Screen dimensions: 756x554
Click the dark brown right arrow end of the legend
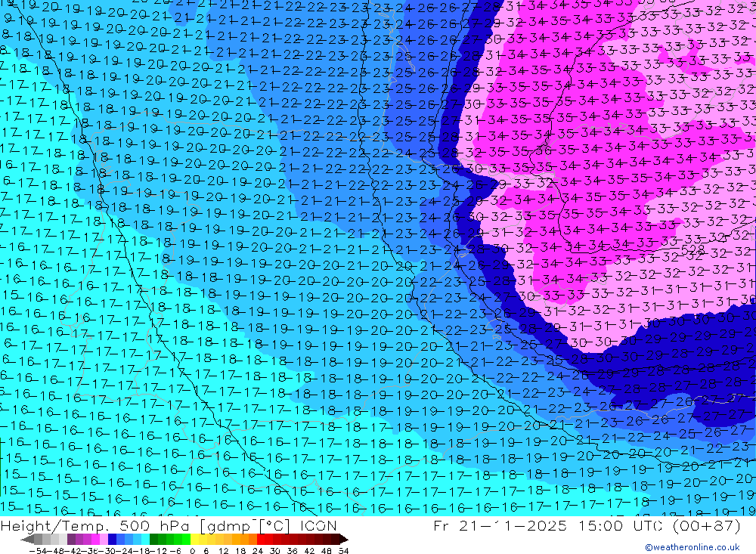[x=344, y=539]
